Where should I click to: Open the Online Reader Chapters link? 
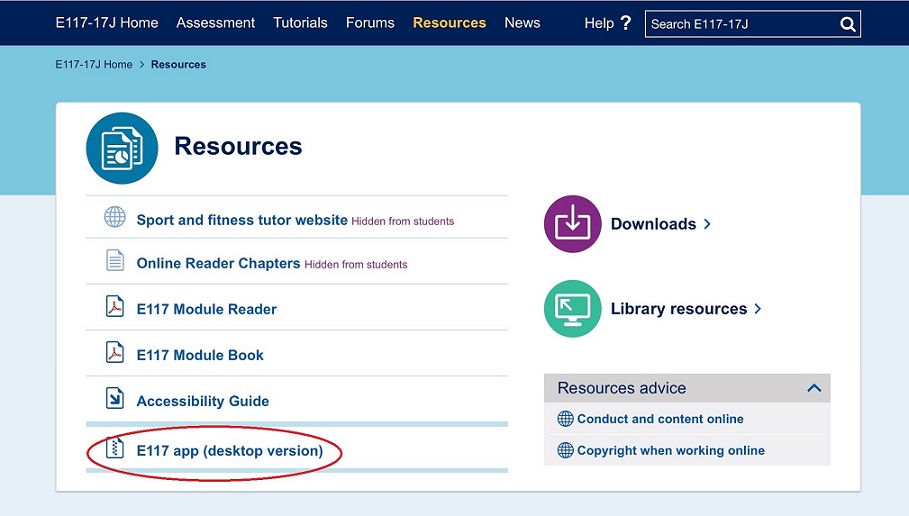pos(219,263)
